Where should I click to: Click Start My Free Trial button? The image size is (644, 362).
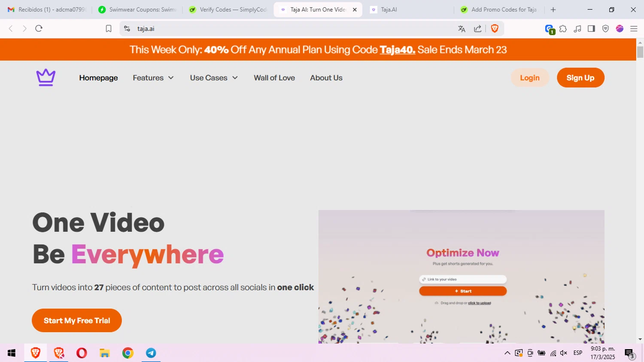[77, 320]
